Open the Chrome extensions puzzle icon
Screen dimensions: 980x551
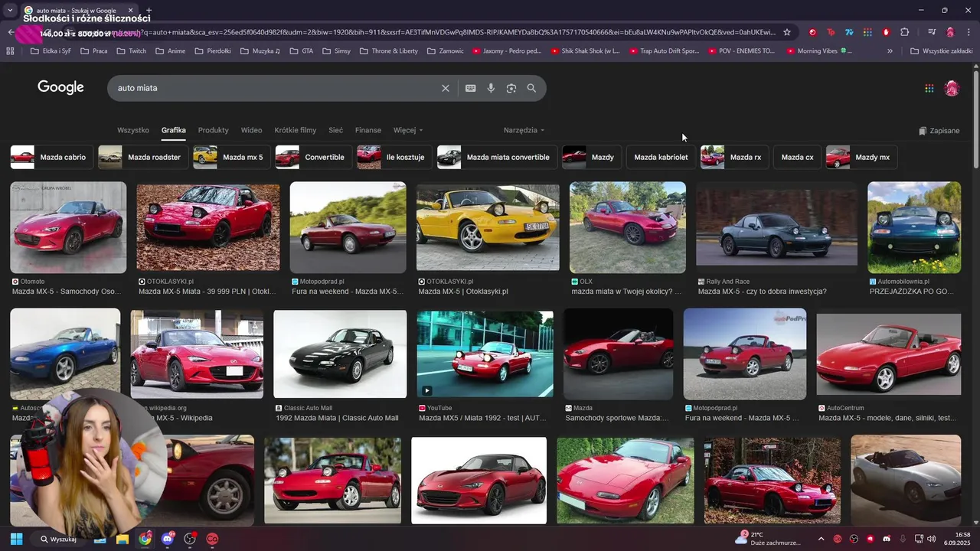905,32
